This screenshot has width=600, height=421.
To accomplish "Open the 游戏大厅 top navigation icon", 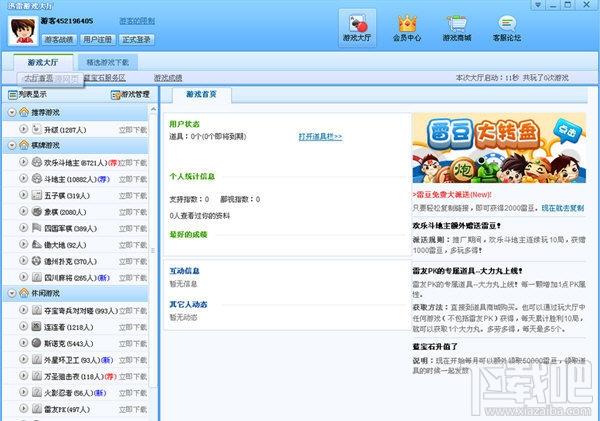I will tap(357, 28).
